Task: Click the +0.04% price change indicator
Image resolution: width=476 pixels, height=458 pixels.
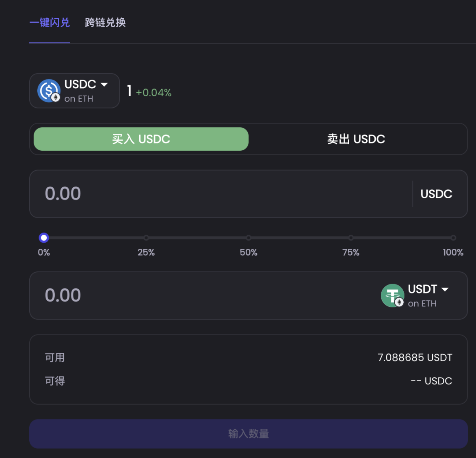Action: [154, 93]
